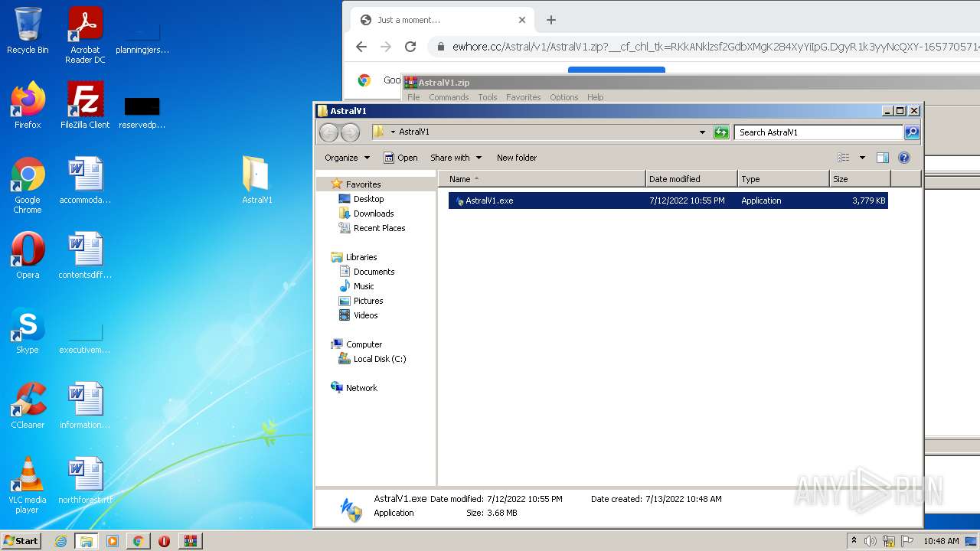Select the reservedp... desktop file
The width and height of the screenshot is (980, 551).
coord(142,112)
